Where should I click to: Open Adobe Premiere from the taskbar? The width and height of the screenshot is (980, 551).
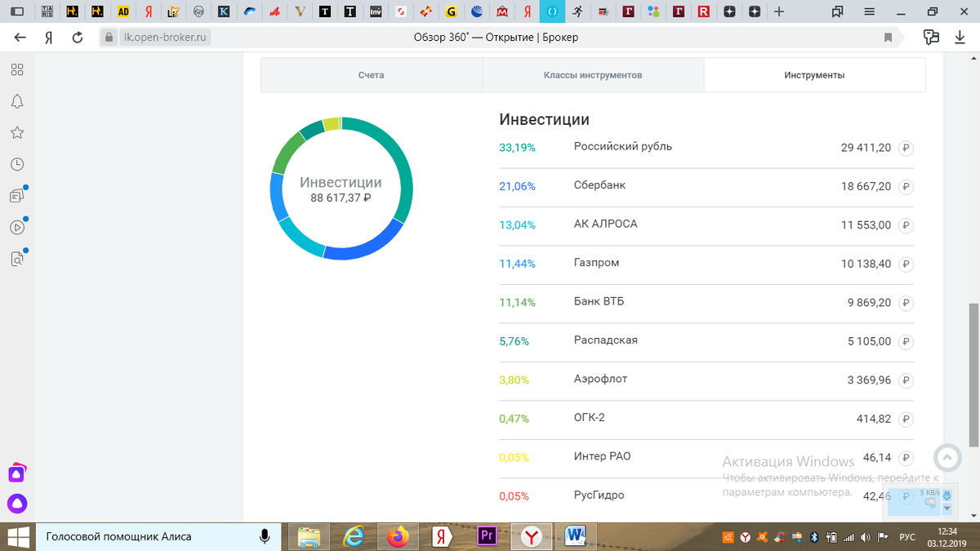[x=487, y=536]
